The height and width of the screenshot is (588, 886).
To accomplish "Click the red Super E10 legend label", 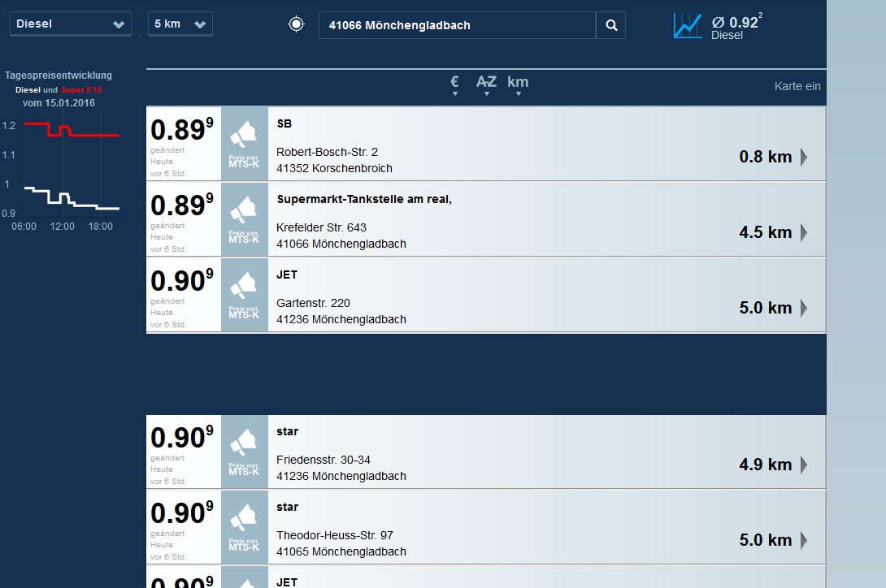I will (81, 90).
